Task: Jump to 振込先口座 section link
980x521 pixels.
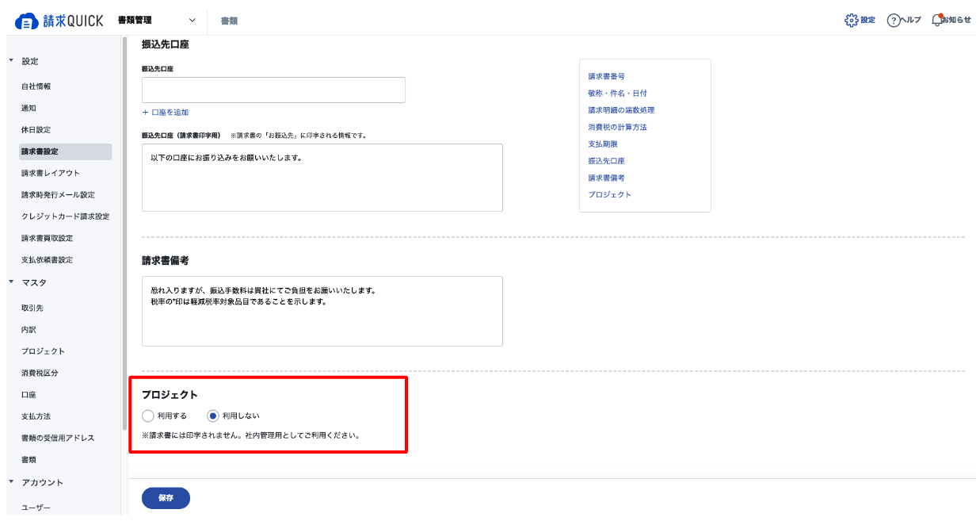Action: [x=606, y=161]
